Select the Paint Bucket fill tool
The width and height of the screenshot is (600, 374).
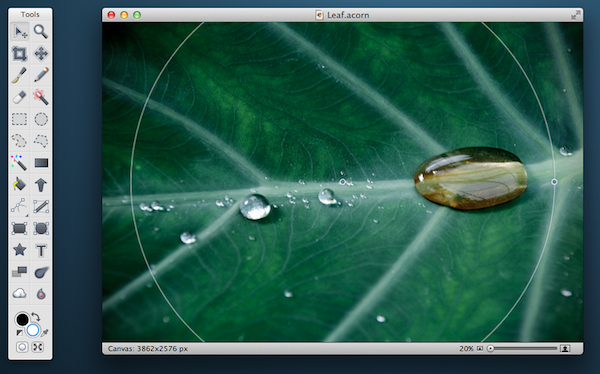pos(20,185)
